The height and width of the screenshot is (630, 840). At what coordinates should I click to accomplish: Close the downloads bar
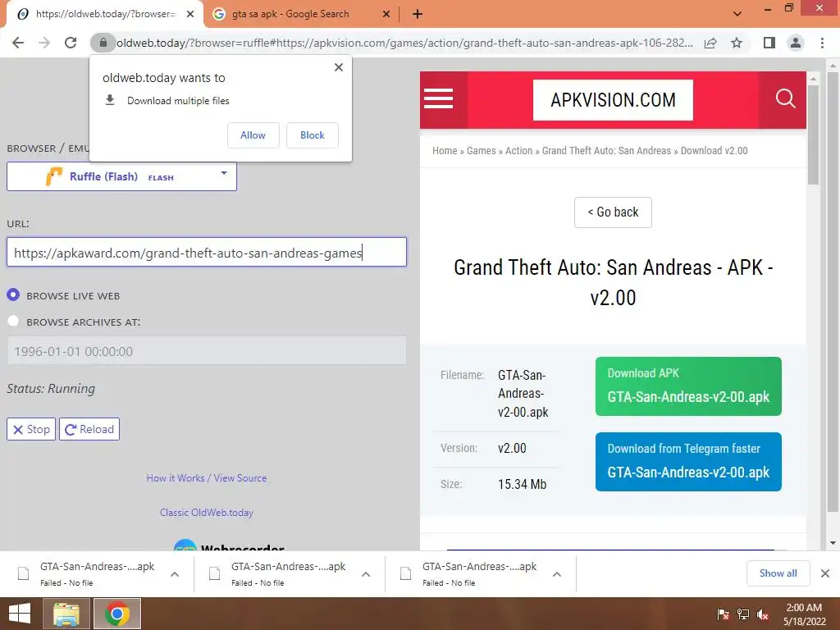(x=825, y=573)
